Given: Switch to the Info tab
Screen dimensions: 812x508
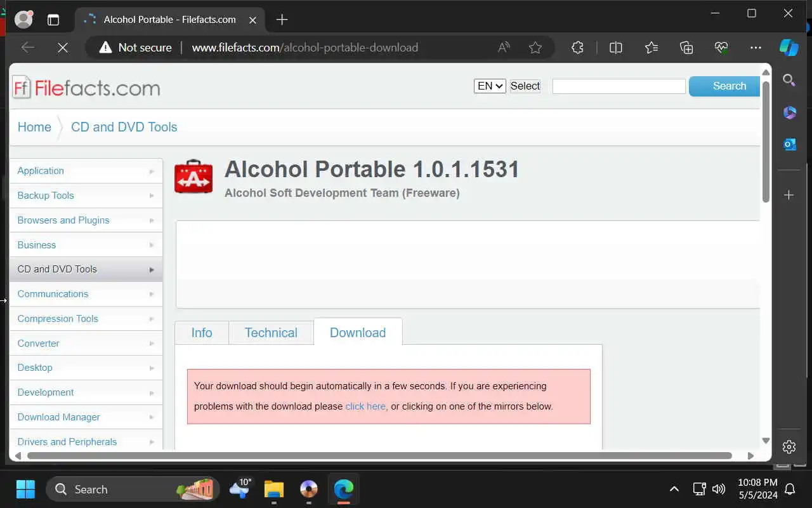Looking at the screenshot, I should click(202, 333).
